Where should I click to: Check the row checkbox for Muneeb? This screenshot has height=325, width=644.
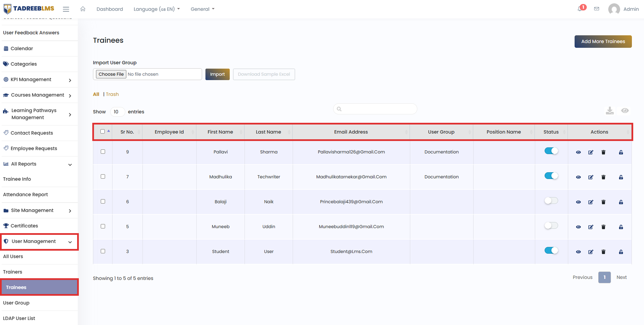pos(103,226)
